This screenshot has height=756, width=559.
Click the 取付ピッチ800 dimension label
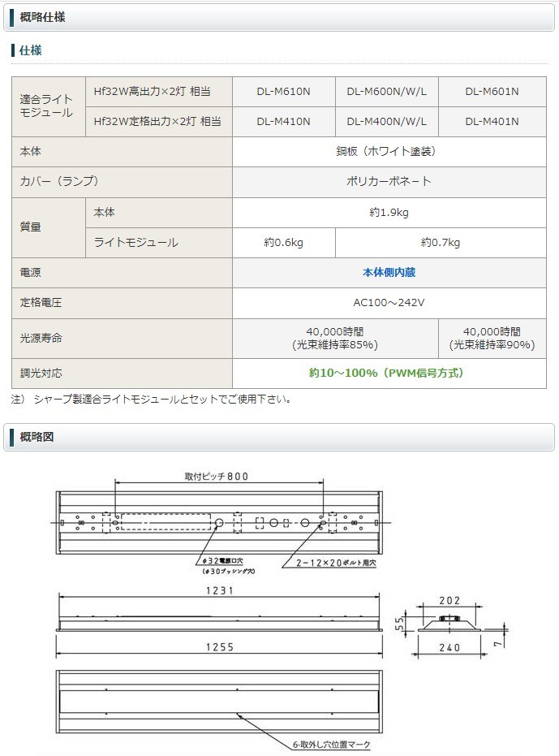click(x=217, y=477)
